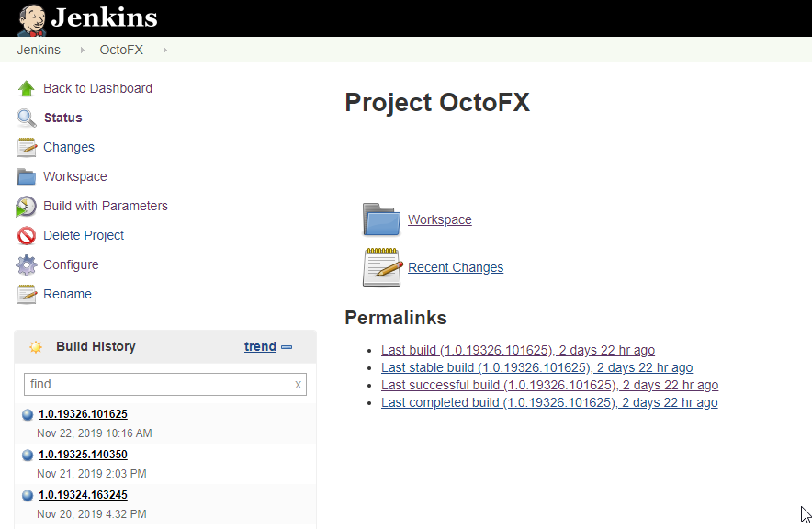Click the Jenkins title text in header
The image size is (812, 529).
pos(104,17)
